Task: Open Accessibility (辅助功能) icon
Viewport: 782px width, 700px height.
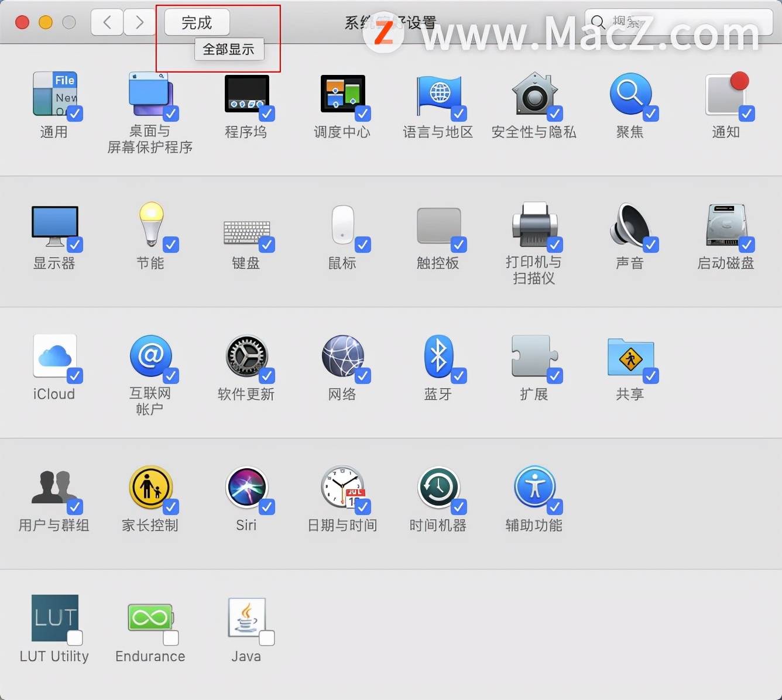Action: click(534, 487)
